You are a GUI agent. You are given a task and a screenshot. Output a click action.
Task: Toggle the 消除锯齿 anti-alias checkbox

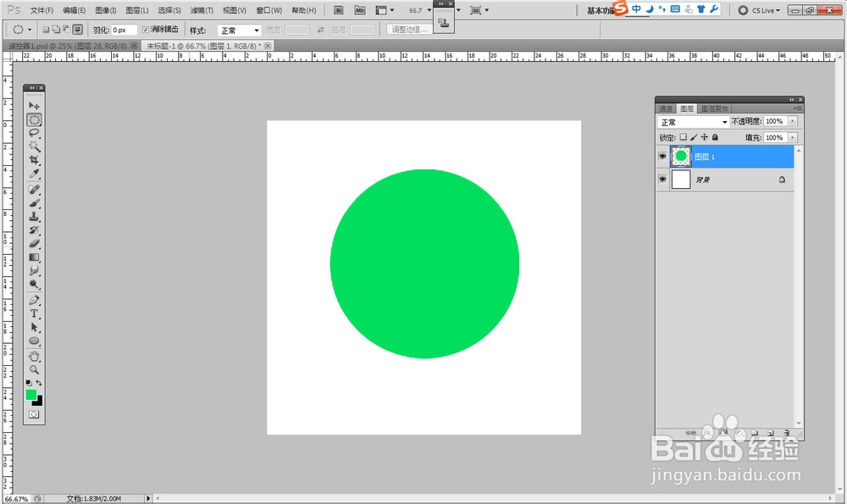(x=146, y=30)
